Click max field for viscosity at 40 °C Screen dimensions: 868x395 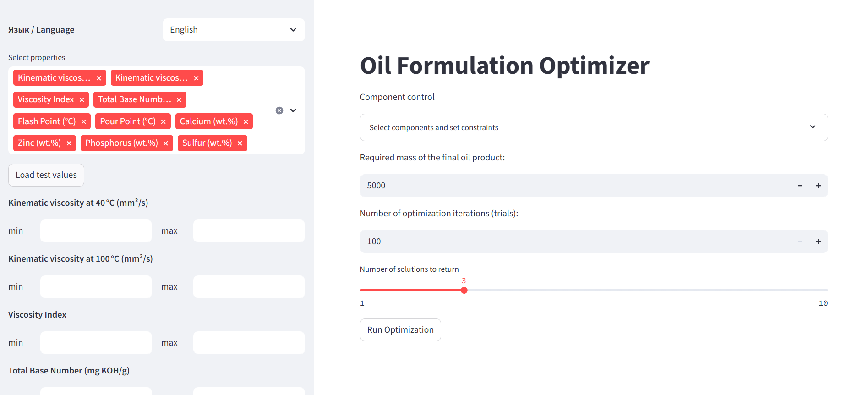[x=249, y=231]
